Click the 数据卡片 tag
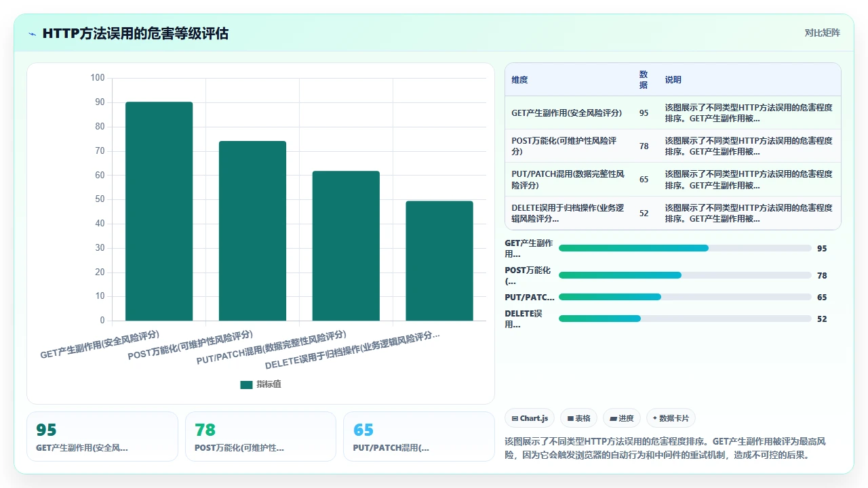 pyautogui.click(x=671, y=418)
